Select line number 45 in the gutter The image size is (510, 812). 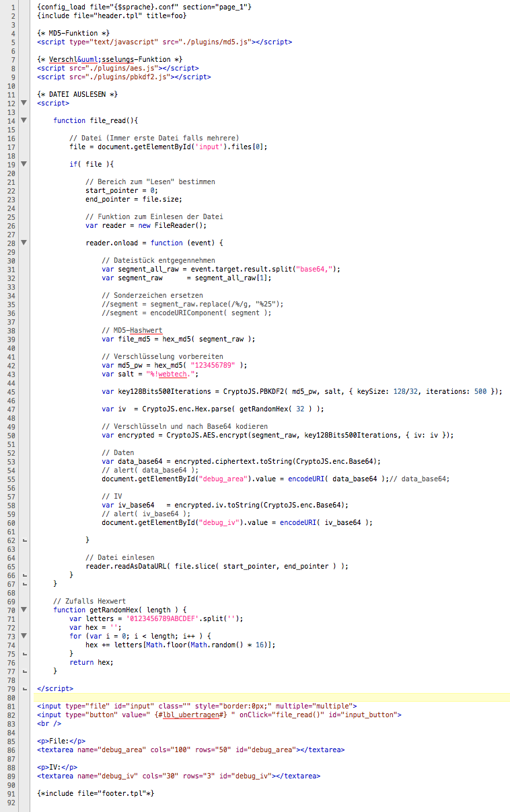pos(11,391)
